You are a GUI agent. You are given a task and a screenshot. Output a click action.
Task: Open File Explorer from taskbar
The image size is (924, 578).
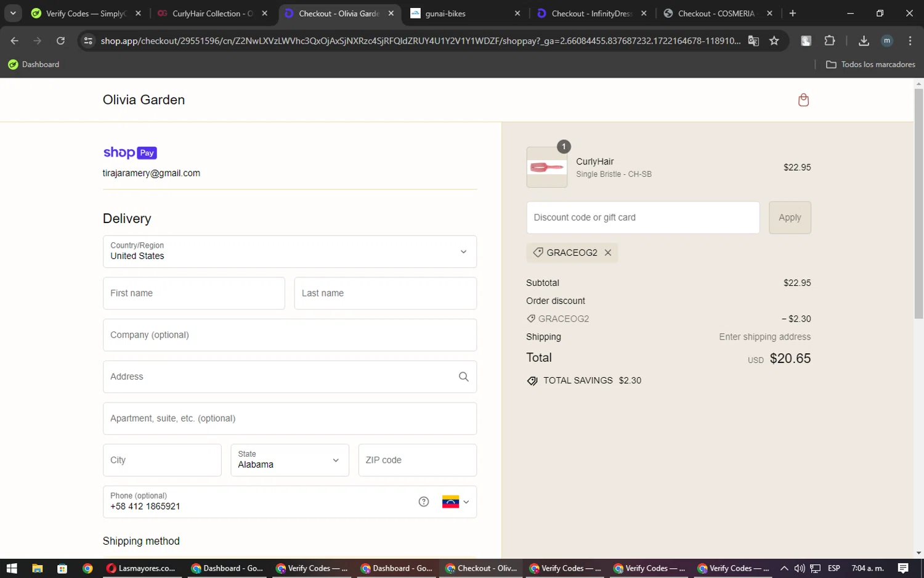[37, 568]
